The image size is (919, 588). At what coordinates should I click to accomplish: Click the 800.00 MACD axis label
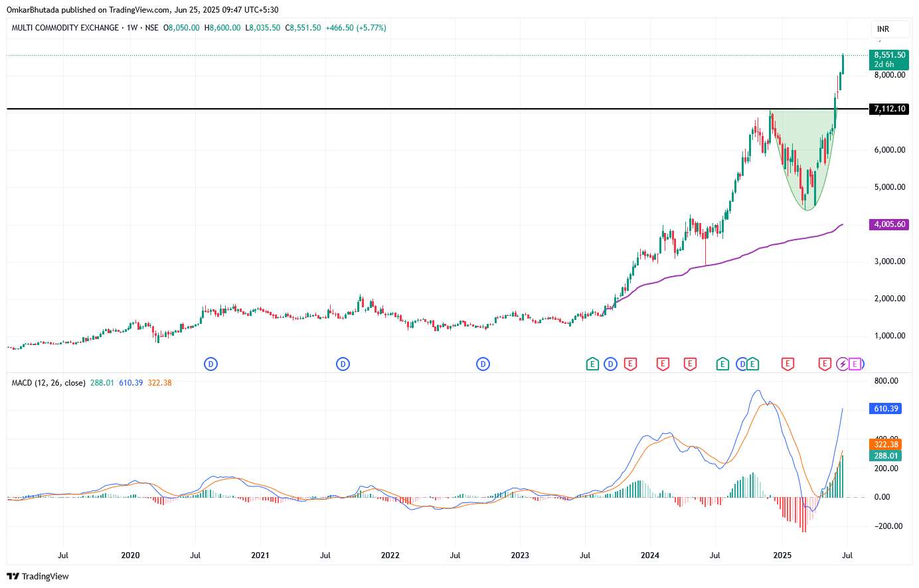pyautogui.click(x=886, y=381)
